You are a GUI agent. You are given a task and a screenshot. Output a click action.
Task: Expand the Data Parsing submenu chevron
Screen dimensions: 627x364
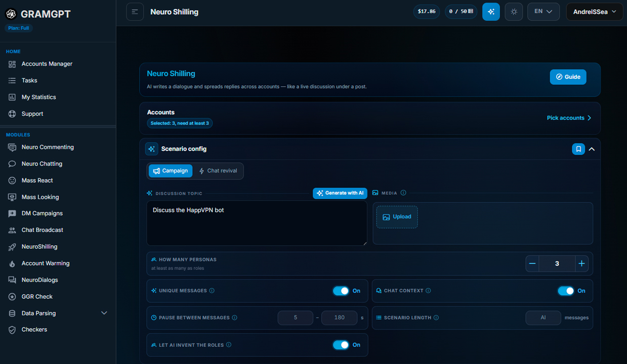click(104, 313)
